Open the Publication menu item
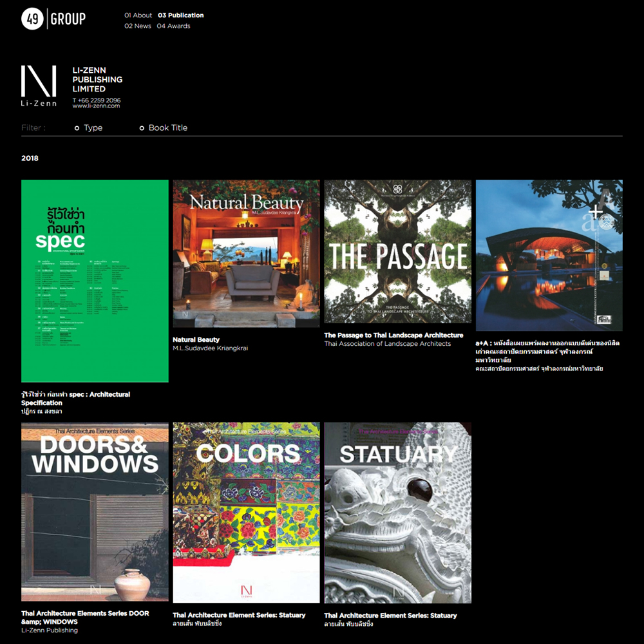The image size is (644, 644). coord(181,15)
